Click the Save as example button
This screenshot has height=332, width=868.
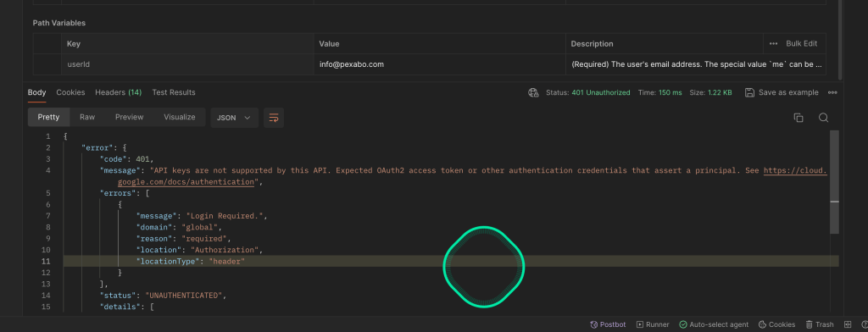pos(782,92)
